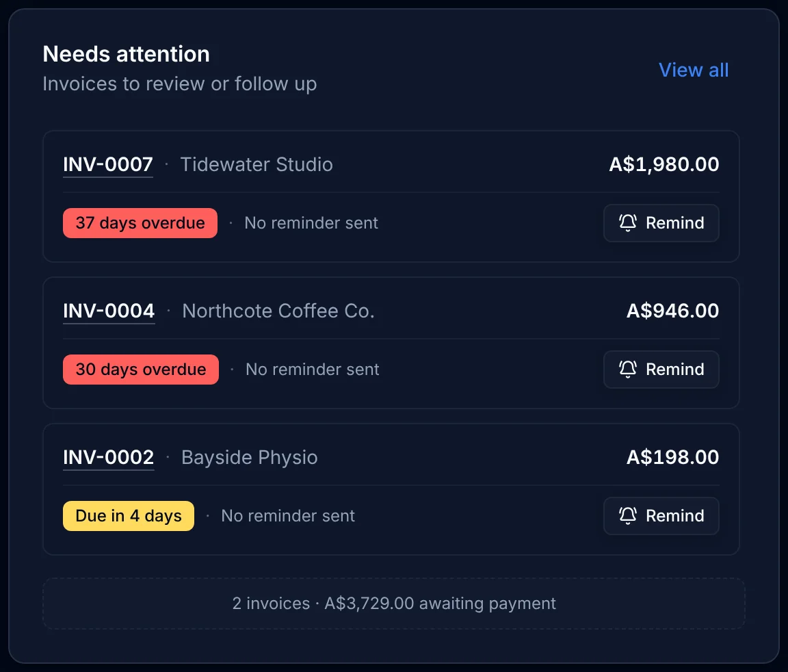Select the client name Bayside Physio

(x=249, y=457)
